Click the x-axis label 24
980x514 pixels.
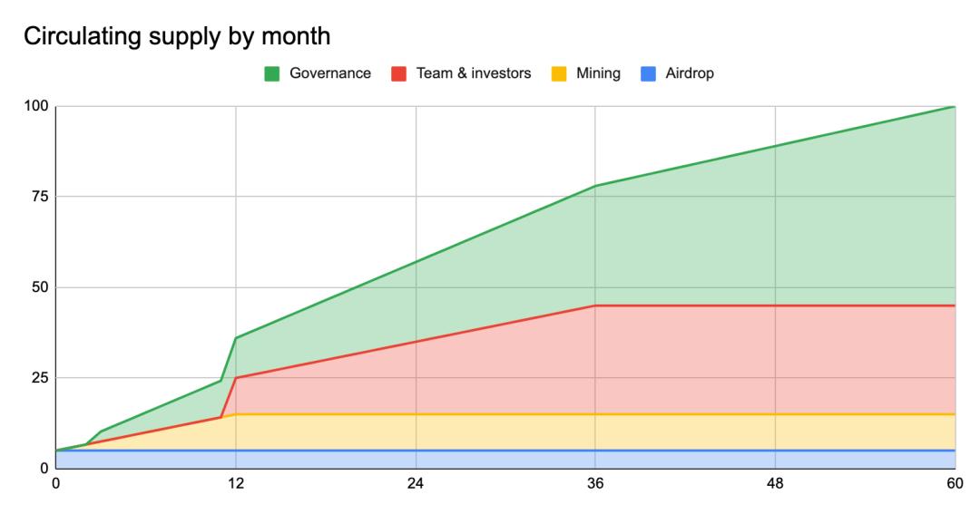click(x=416, y=483)
